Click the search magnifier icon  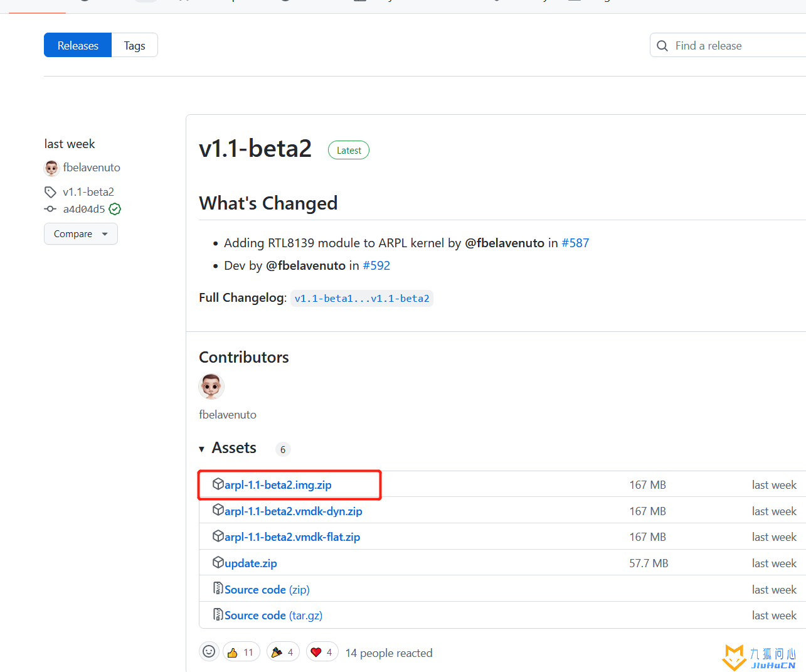point(662,46)
